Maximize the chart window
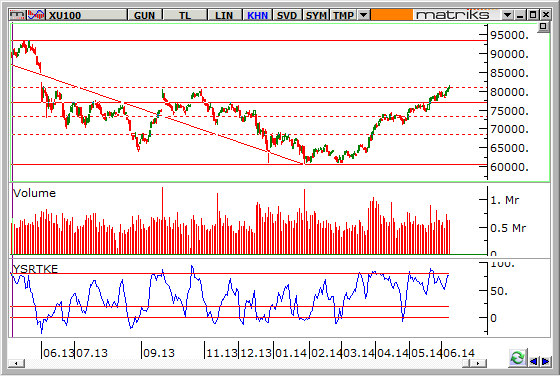Screen dimensions: 560x376 click(533, 15)
